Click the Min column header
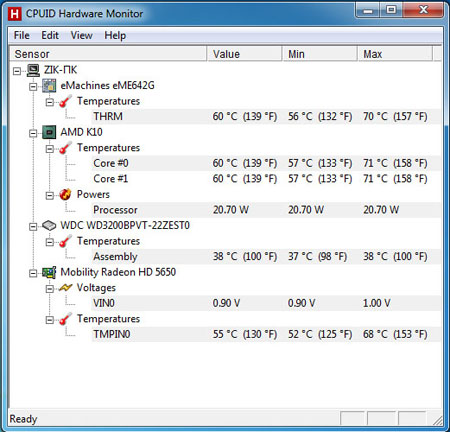The height and width of the screenshot is (432, 450). [x=320, y=54]
